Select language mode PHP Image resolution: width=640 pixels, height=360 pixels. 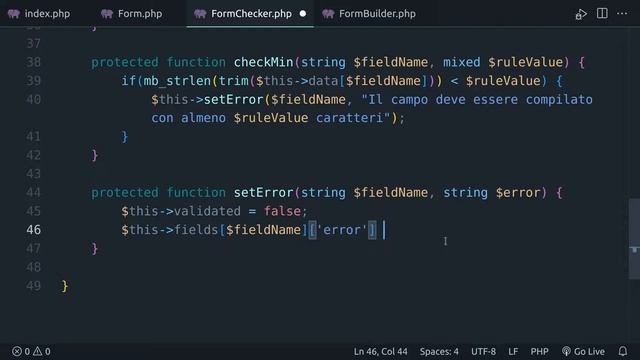tap(539, 351)
